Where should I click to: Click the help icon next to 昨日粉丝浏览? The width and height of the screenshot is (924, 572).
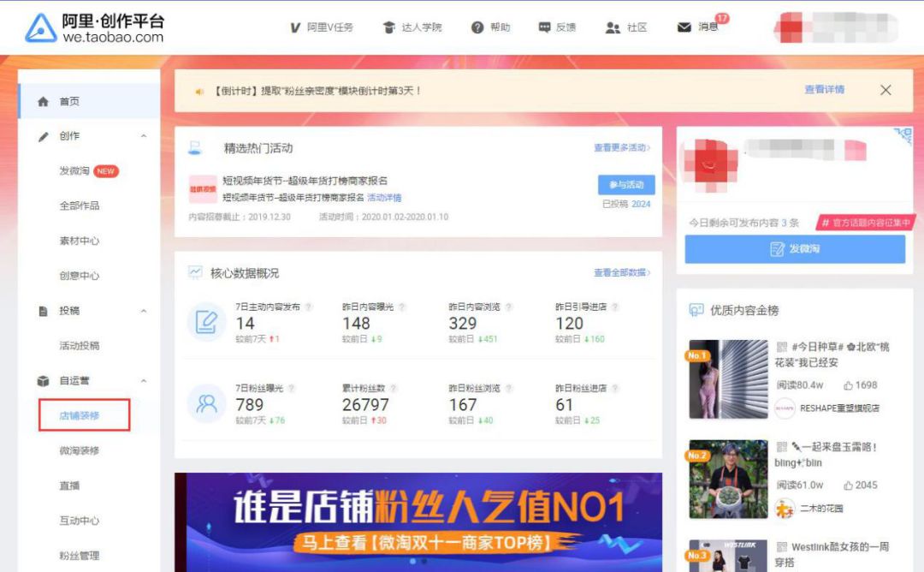click(508, 388)
